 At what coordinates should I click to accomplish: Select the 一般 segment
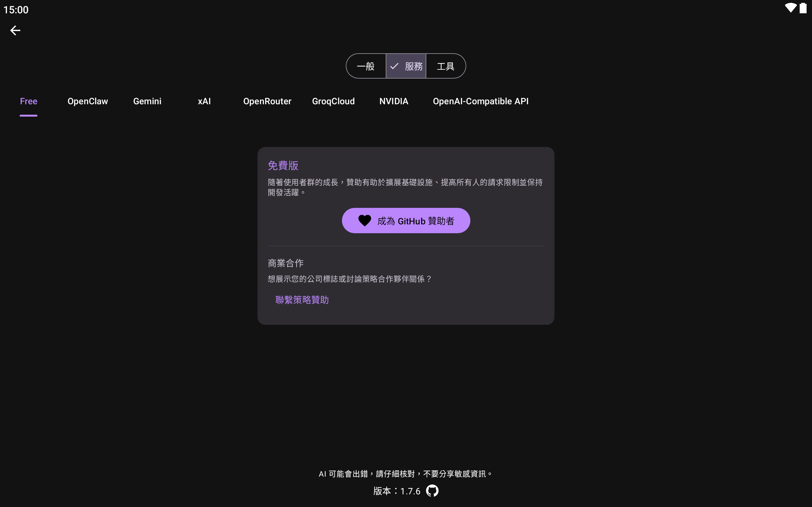[x=366, y=66]
